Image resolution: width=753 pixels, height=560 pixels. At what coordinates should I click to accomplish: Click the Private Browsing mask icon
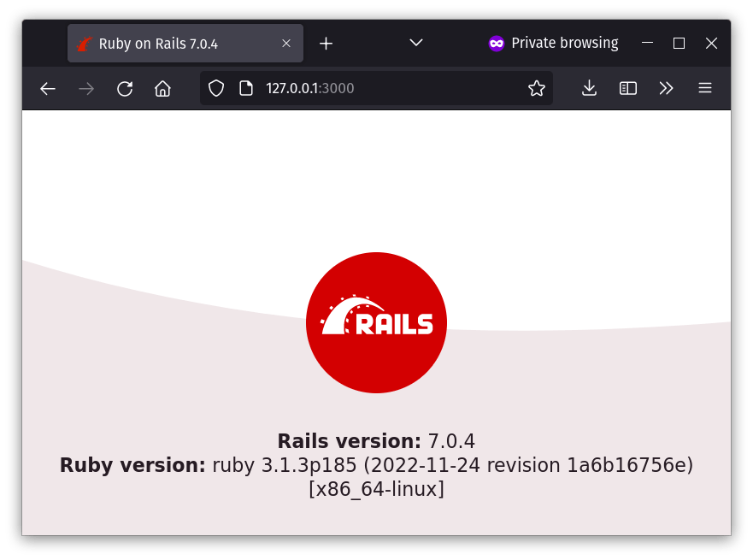tap(496, 43)
